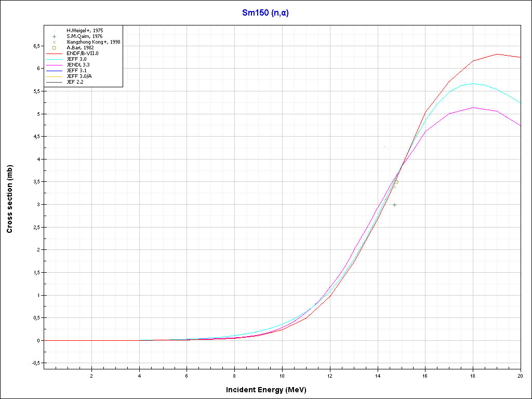Click the magenta curve's peak at 18 MeV
The image size is (532, 399).
tap(473, 108)
